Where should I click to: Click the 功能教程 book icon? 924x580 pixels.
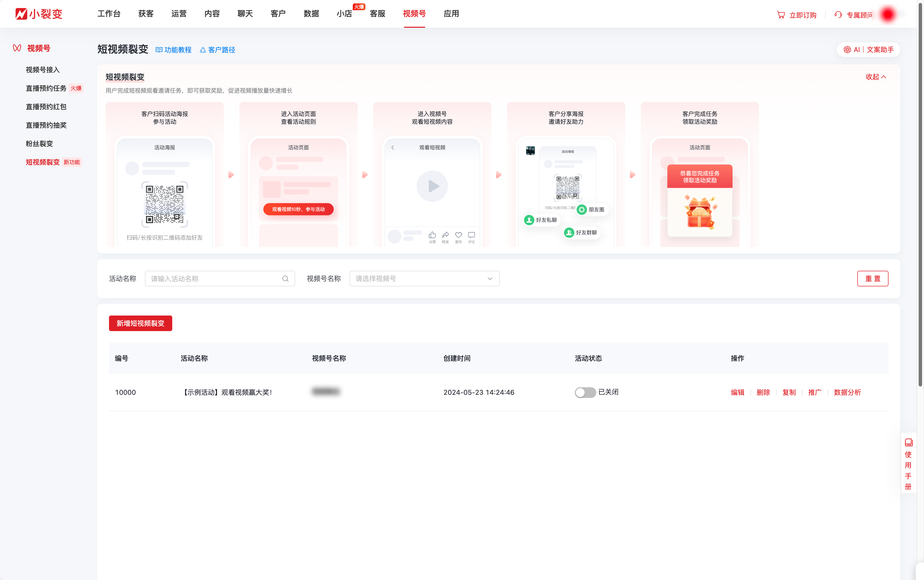(159, 50)
